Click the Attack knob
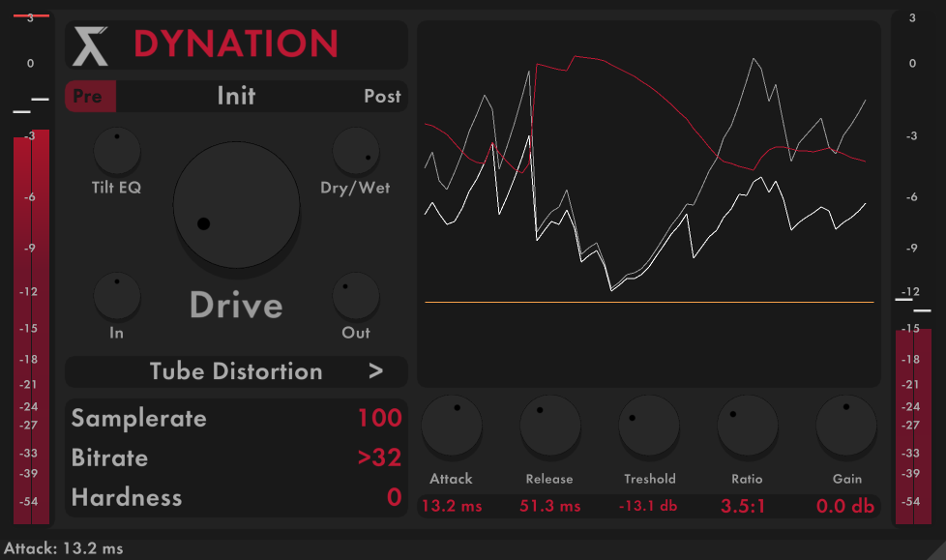 click(x=452, y=426)
